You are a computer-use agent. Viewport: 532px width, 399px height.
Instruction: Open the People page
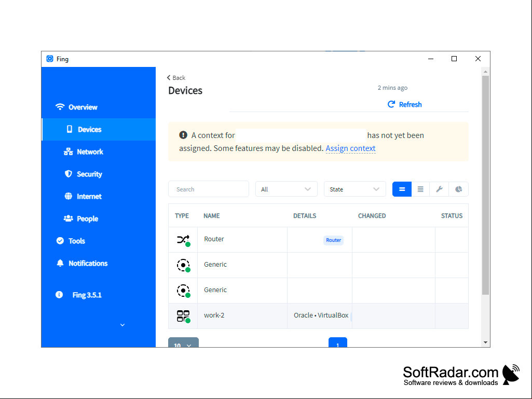tap(87, 219)
